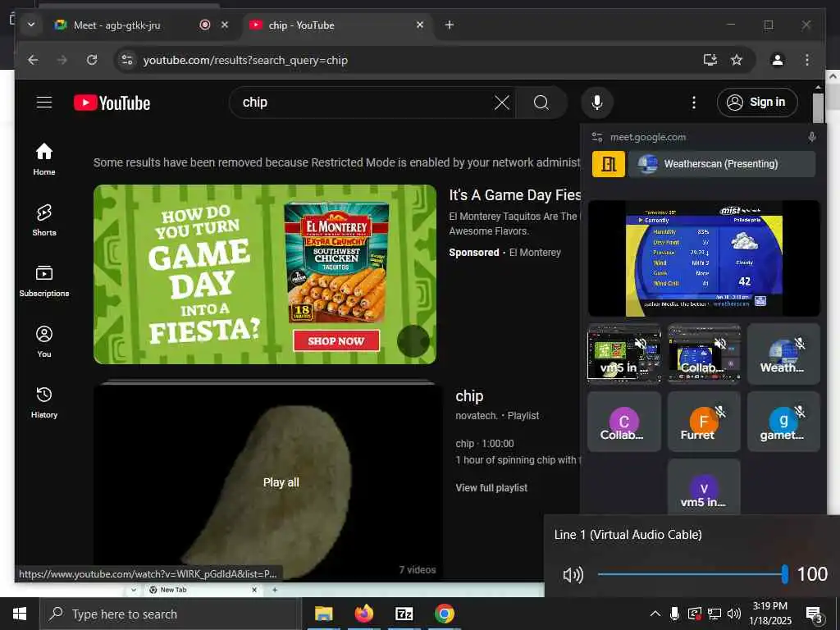Screen dimensions: 840x630
Task: Click the browser address bar URL
Action: pyautogui.click(x=245, y=60)
